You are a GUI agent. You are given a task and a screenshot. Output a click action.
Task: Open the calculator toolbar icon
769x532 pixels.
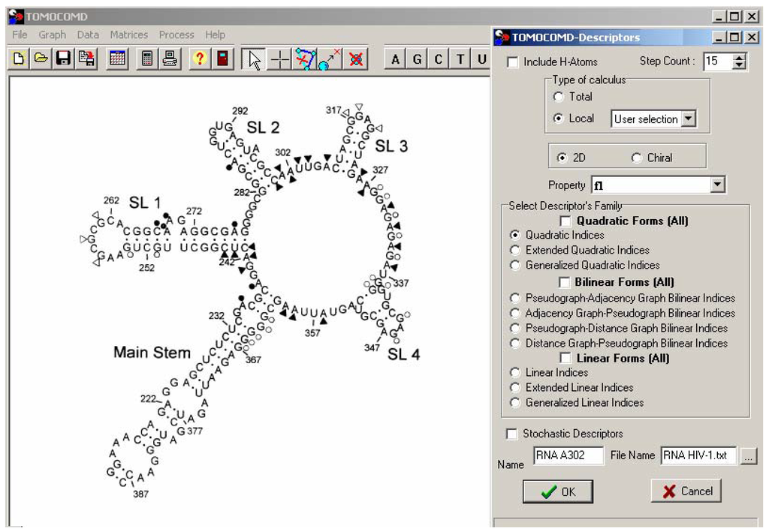point(148,59)
